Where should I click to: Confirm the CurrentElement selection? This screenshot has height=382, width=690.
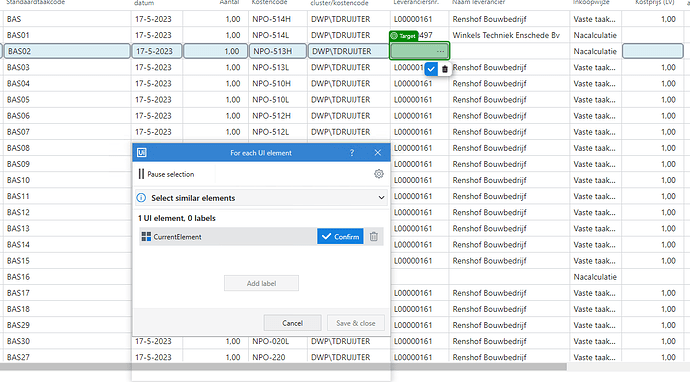pos(340,236)
